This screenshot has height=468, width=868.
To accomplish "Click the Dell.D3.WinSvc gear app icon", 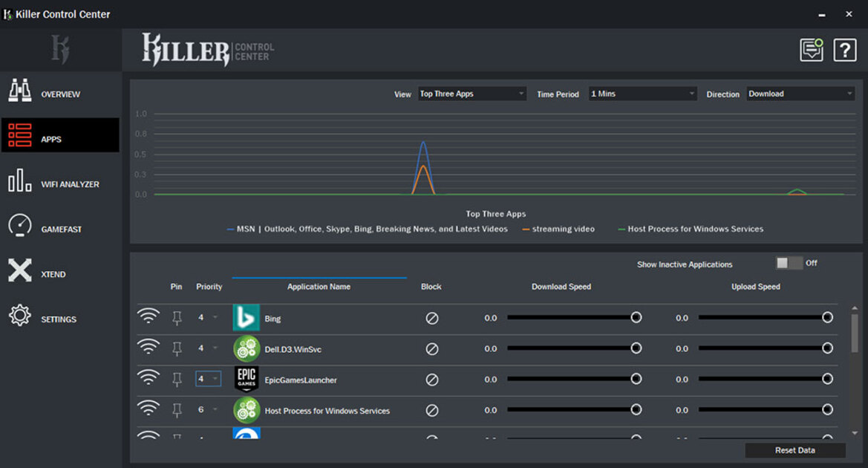I will (247, 349).
